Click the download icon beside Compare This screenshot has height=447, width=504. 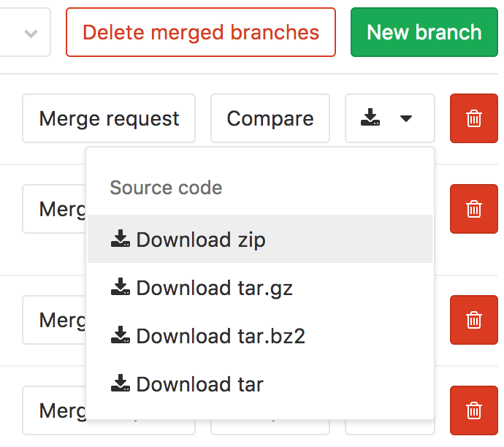tap(370, 118)
